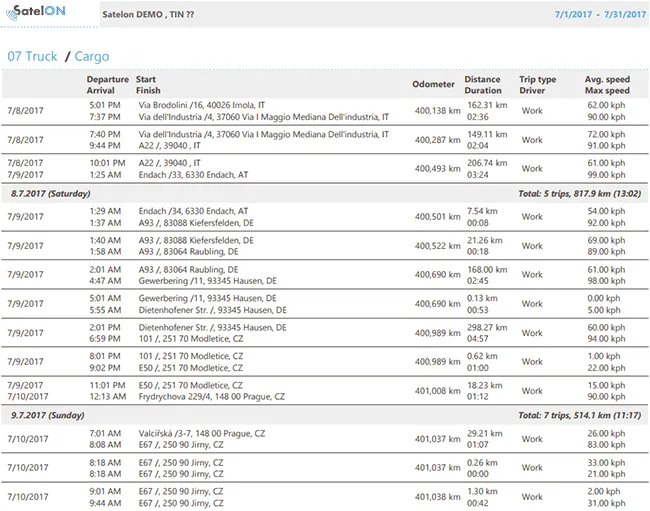
Task: Select address 'Via Brodolini /16, 40026 Imola, IT'
Action: click(201, 105)
